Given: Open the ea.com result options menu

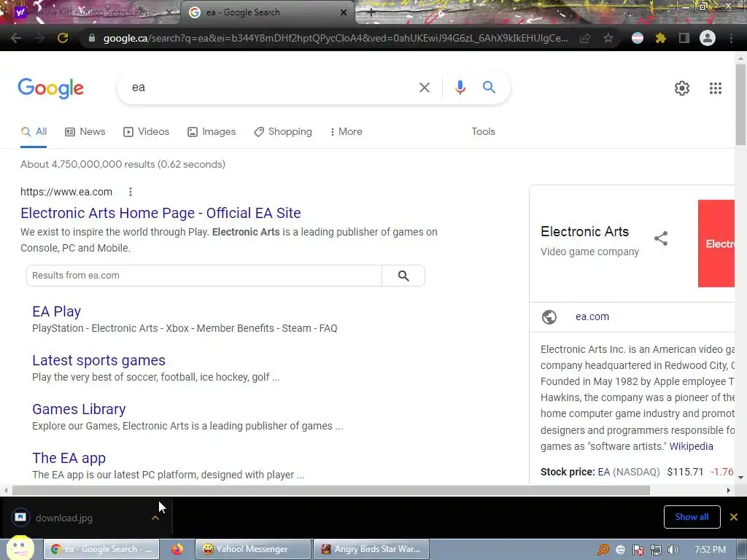Looking at the screenshot, I should pos(130,192).
